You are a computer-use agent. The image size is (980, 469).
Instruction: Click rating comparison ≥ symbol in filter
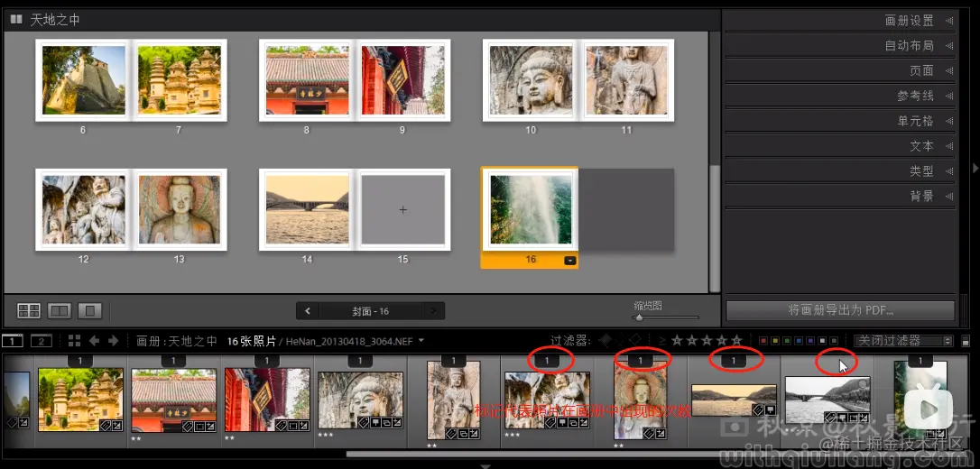[x=662, y=341]
